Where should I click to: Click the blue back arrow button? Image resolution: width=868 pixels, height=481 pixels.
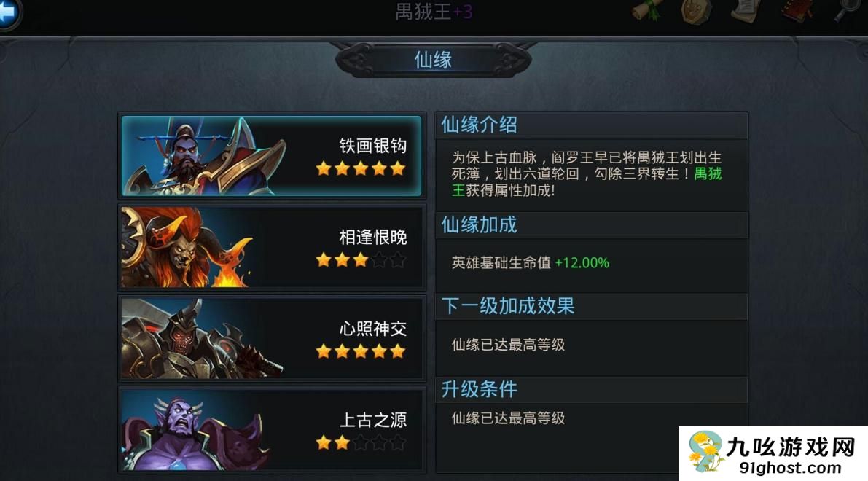[9, 13]
